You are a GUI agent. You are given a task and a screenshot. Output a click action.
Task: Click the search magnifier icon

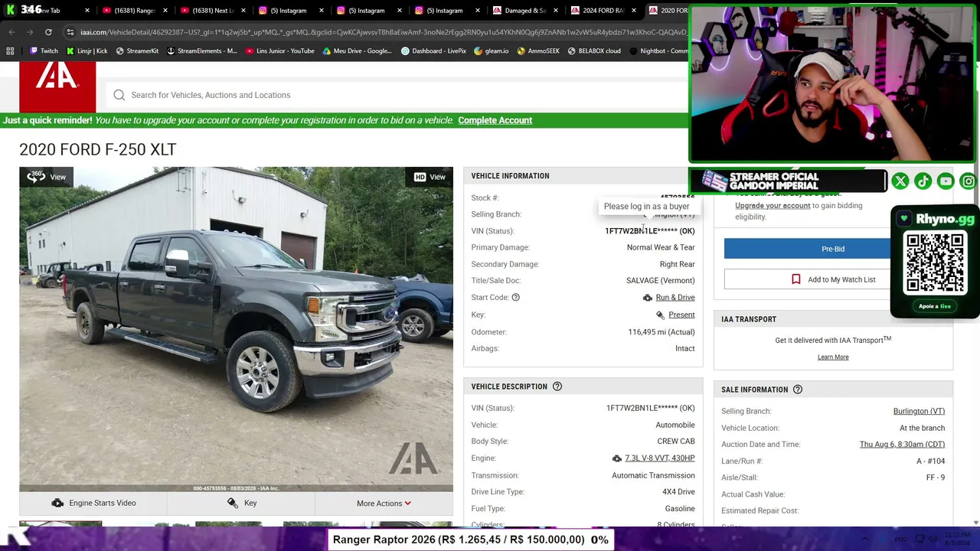(119, 95)
